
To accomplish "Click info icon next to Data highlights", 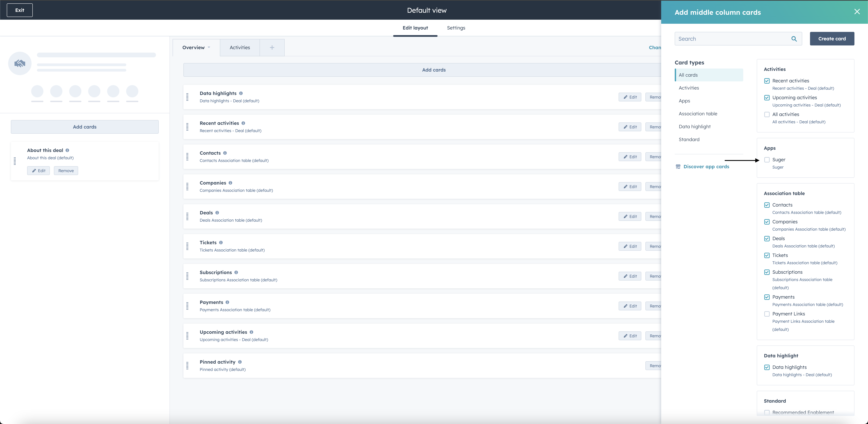I will pos(241,93).
